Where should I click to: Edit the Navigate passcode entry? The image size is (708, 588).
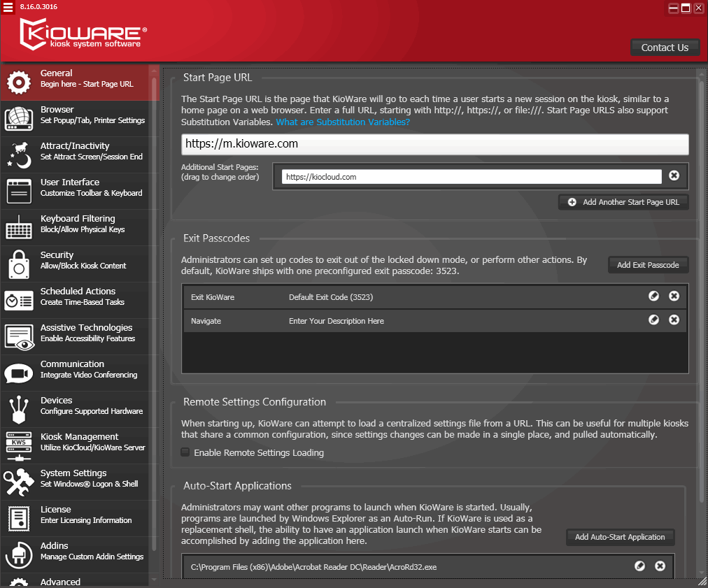point(654,320)
